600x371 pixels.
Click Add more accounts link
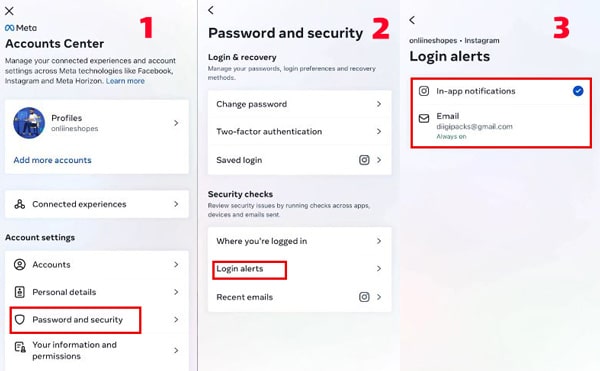pyautogui.click(x=52, y=160)
